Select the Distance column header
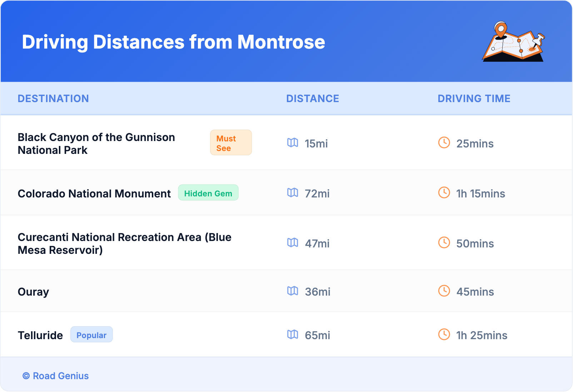 coord(313,99)
